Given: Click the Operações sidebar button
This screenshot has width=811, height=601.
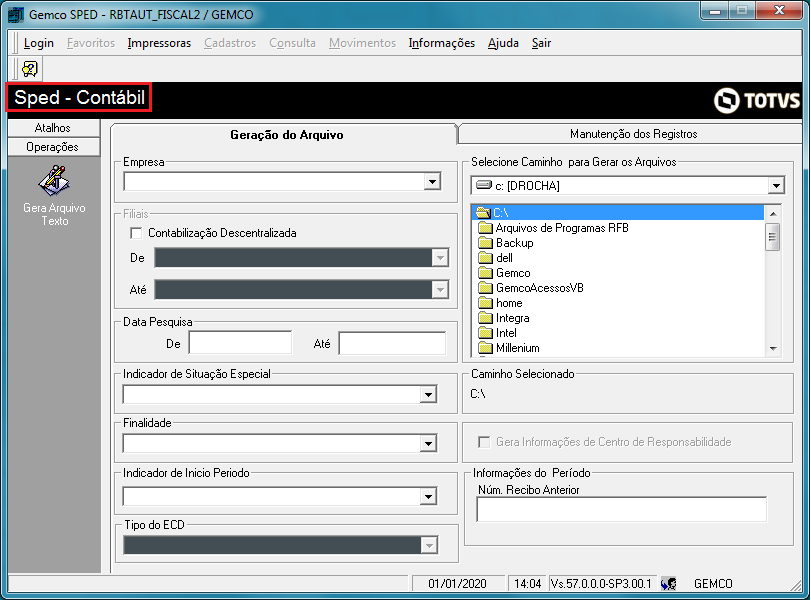Looking at the screenshot, I should (53, 147).
